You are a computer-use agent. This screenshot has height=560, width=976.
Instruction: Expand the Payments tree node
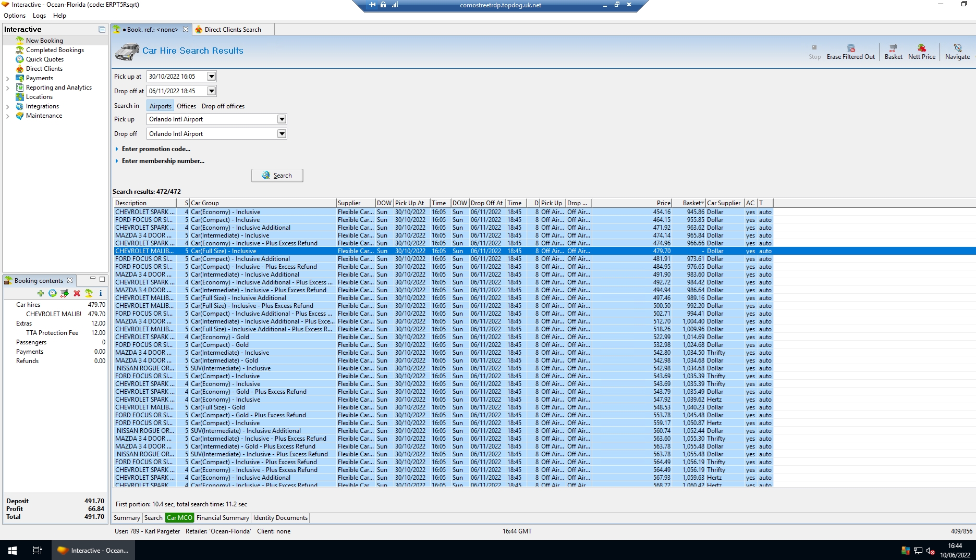[8, 79]
